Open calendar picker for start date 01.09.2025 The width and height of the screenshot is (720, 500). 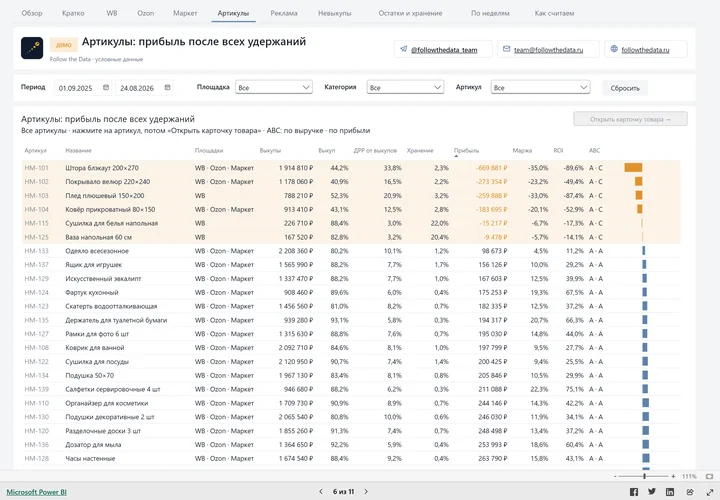tap(106, 87)
